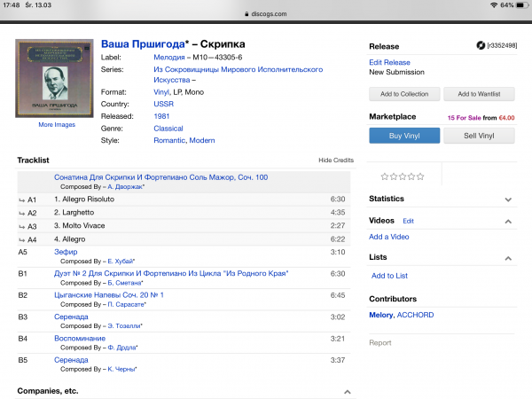This screenshot has height=399, width=532.
Task: Click the Buy Vinyl button
Action: 404,136
